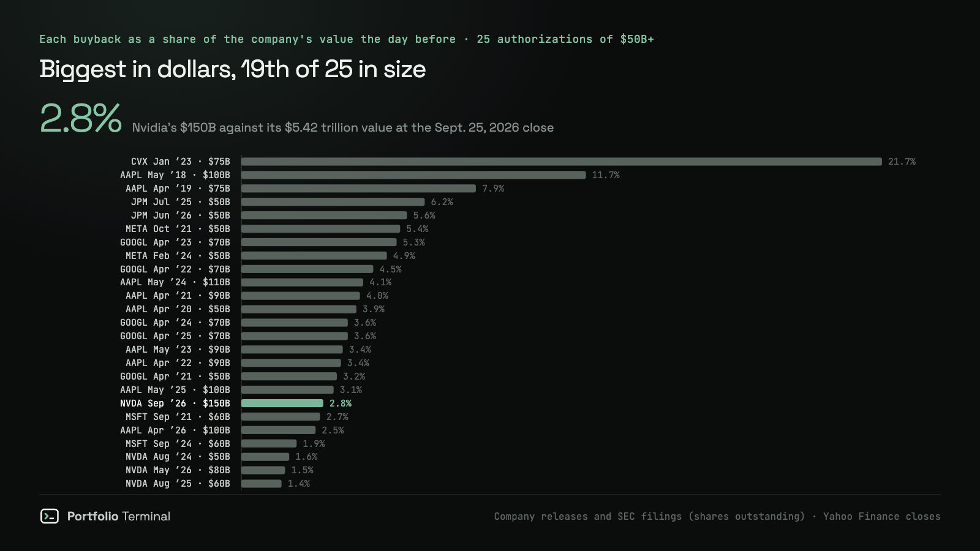Click the 5.3% value label

414,242
